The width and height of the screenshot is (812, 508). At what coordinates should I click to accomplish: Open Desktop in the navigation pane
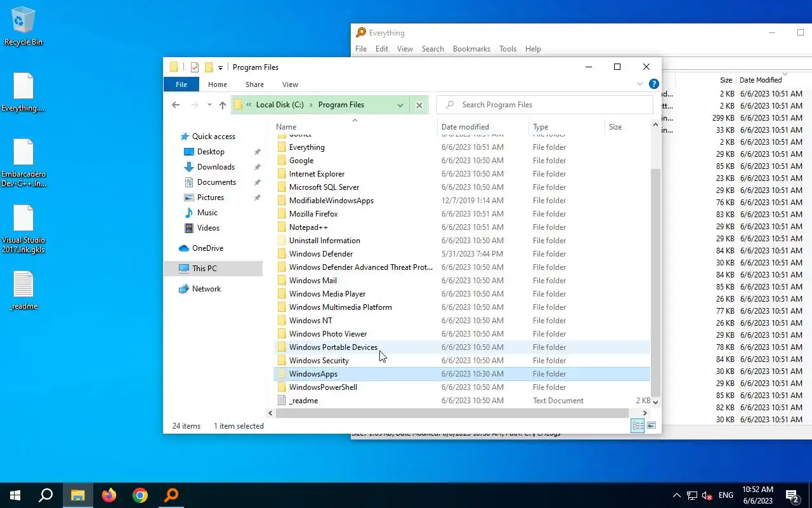click(211, 152)
